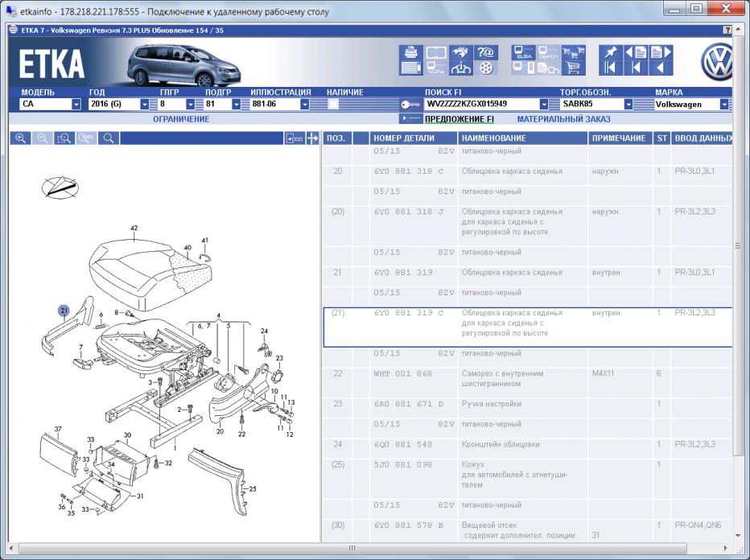Click the ВВОД ДАННЫХ column header

pyautogui.click(x=703, y=138)
